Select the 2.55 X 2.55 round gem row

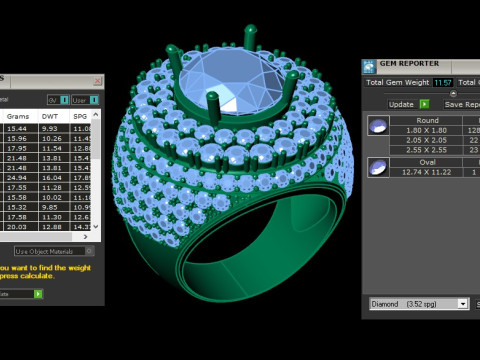[x=426, y=150]
